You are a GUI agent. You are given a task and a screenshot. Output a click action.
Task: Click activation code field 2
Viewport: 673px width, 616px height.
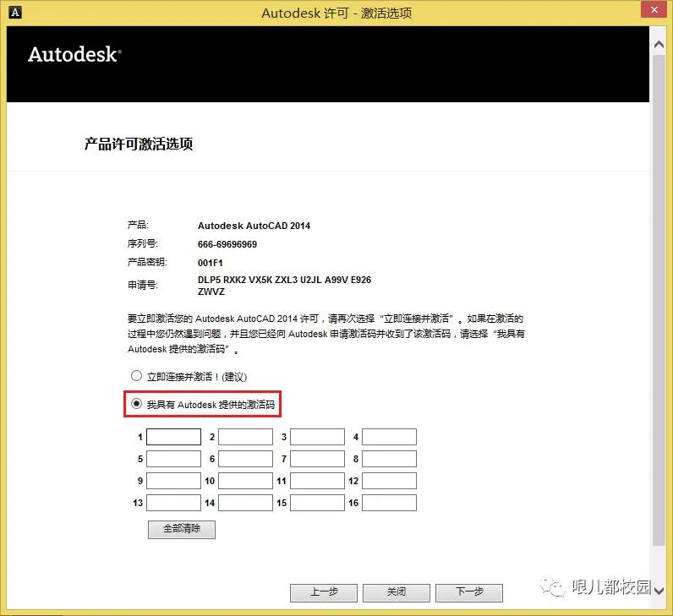(x=245, y=437)
